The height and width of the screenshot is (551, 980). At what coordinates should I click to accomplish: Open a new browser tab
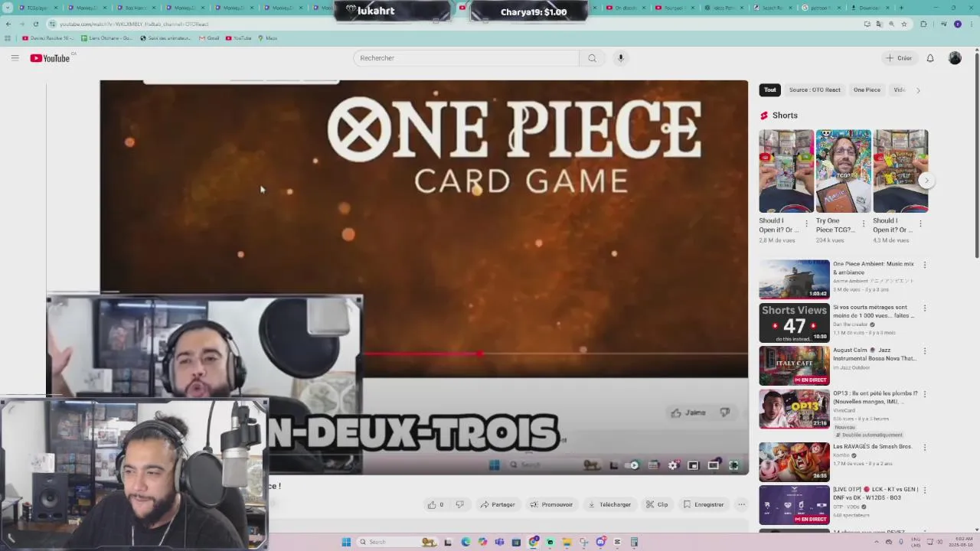pos(901,8)
